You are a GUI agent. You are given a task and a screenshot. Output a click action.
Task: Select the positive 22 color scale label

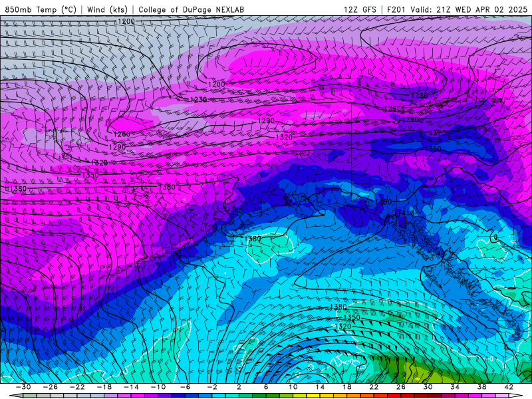point(374,387)
